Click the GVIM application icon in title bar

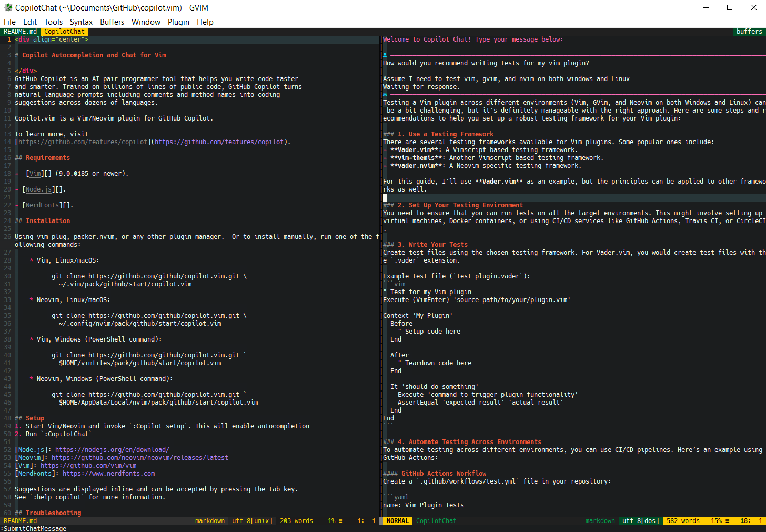pos(8,7)
